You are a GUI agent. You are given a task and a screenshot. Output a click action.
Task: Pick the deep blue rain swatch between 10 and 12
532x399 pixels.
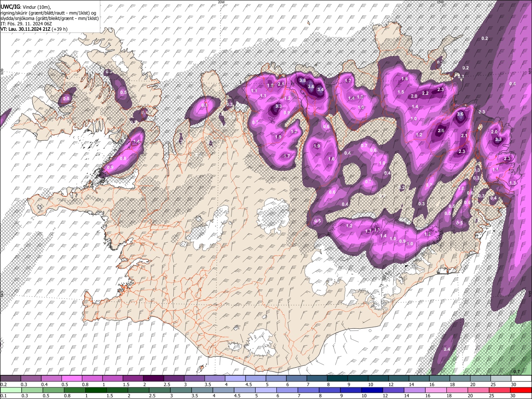(x=372, y=390)
